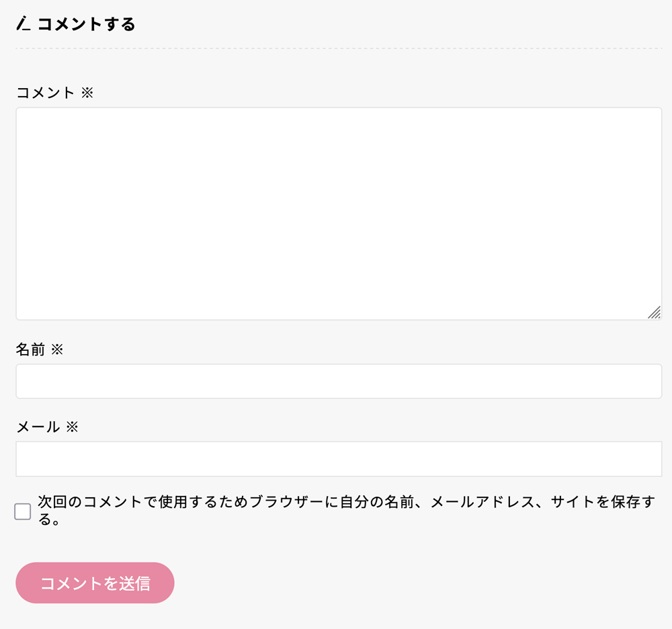Image resolution: width=672 pixels, height=629 pixels.
Task: Click the コメントする heading text
Action: pyautogui.click(x=86, y=25)
